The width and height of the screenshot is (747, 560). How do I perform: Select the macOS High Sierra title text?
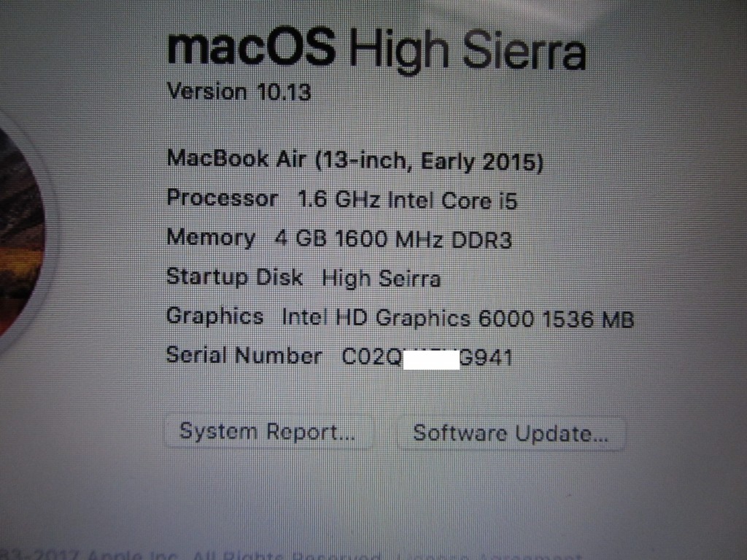(x=376, y=50)
